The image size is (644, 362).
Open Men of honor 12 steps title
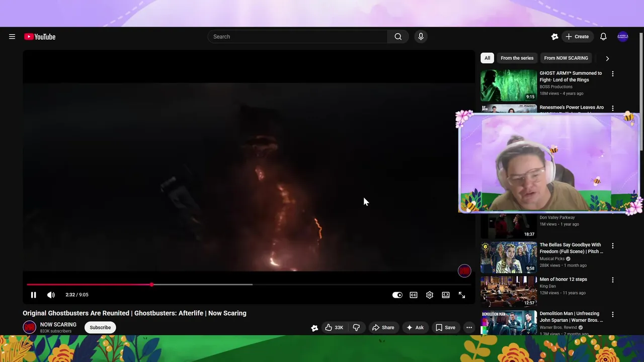pyautogui.click(x=563, y=280)
